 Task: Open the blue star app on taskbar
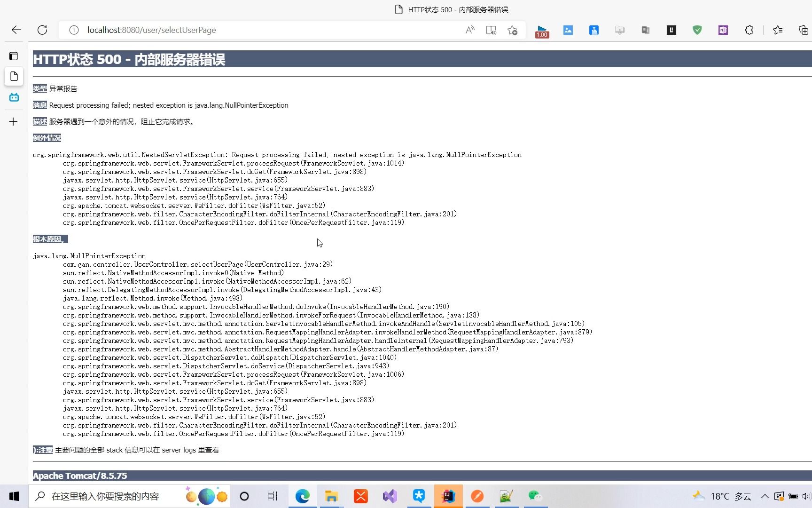[x=419, y=496]
